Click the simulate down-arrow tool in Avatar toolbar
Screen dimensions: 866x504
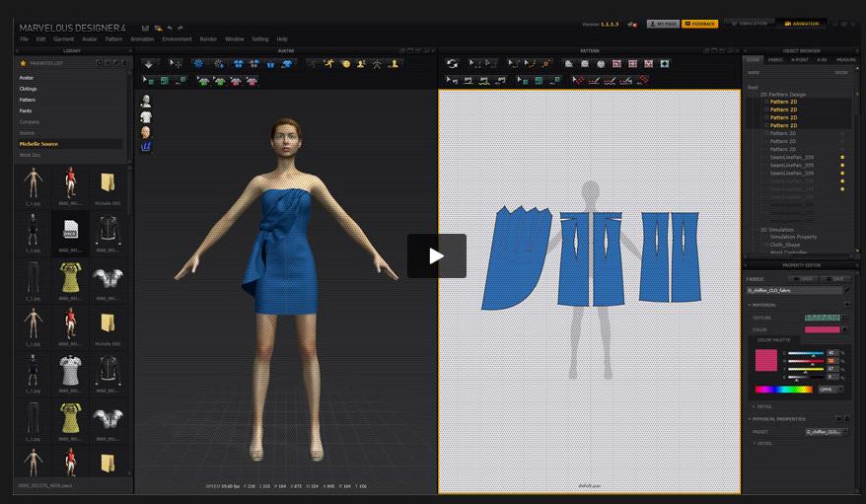[x=149, y=64]
